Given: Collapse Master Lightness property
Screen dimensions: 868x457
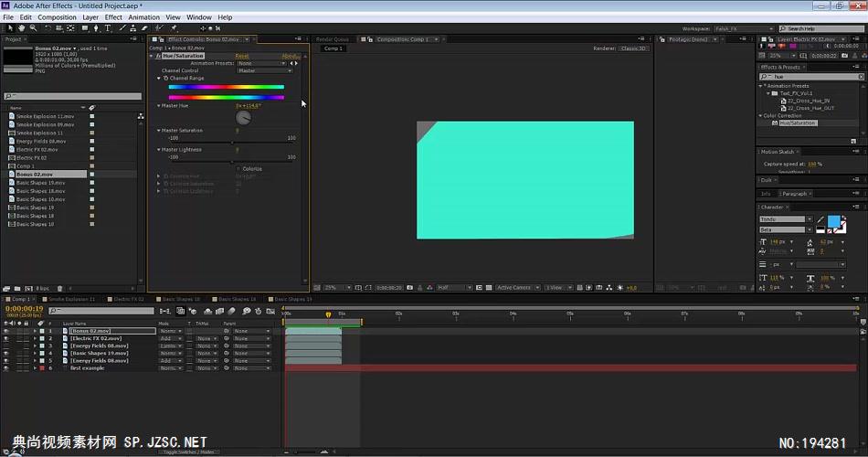Looking at the screenshot, I should tap(159, 150).
